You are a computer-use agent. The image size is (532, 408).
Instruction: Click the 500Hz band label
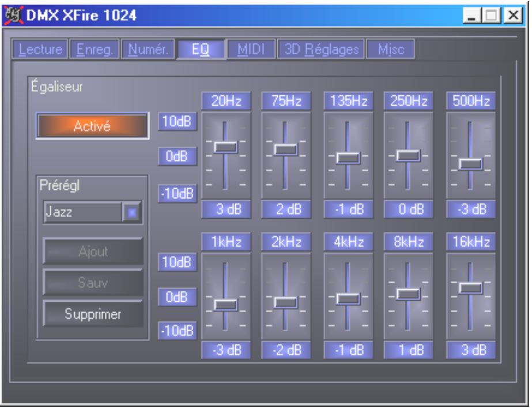click(471, 101)
